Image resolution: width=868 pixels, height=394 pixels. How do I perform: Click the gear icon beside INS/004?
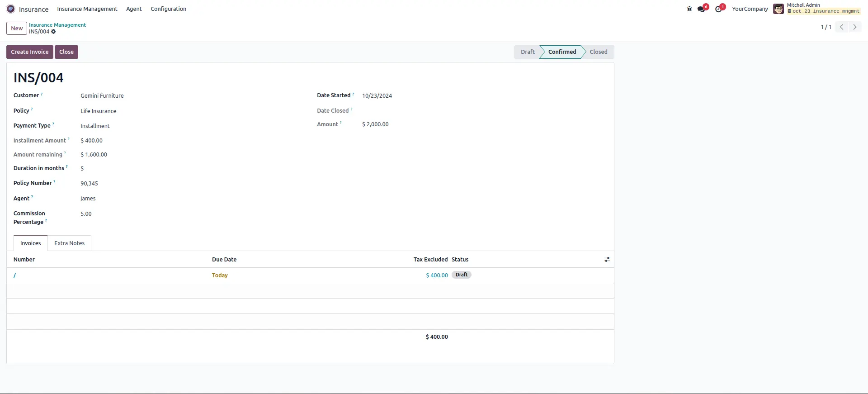click(53, 32)
